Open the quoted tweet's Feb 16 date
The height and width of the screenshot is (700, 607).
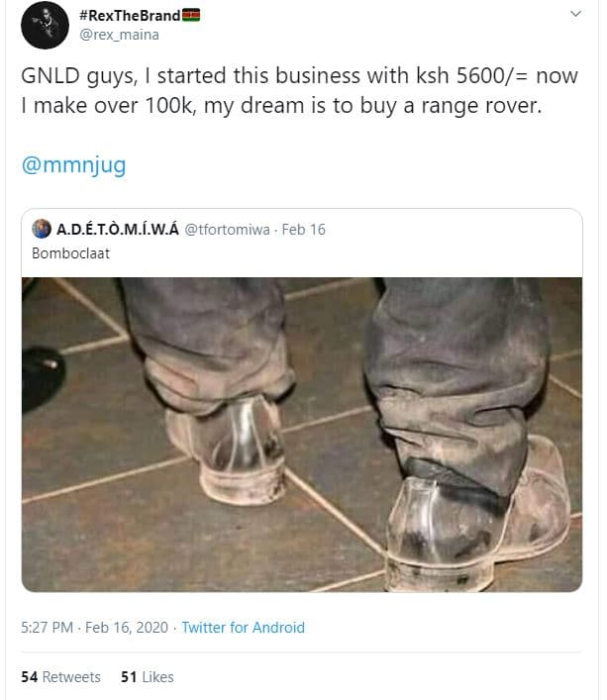pos(304,230)
